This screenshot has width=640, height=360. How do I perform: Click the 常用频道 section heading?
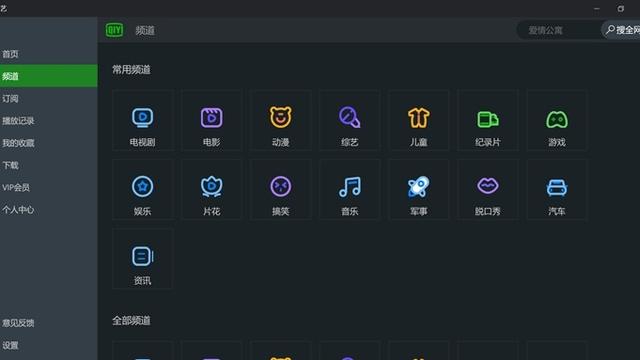(x=131, y=70)
